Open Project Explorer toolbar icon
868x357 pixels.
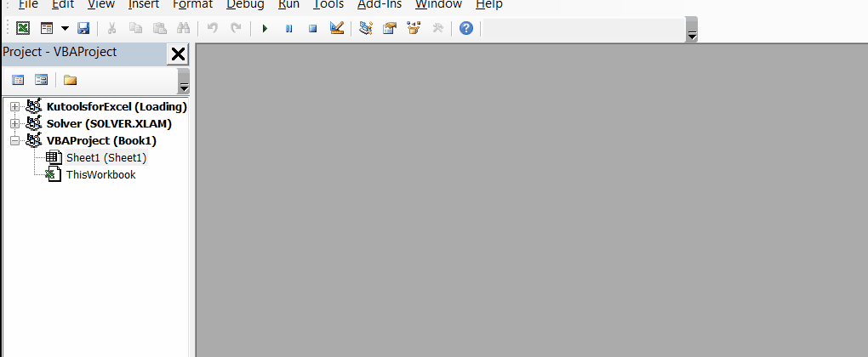365,28
